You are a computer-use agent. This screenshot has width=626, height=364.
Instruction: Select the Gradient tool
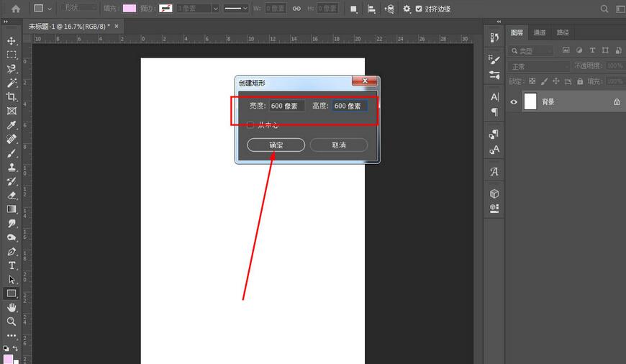12,209
